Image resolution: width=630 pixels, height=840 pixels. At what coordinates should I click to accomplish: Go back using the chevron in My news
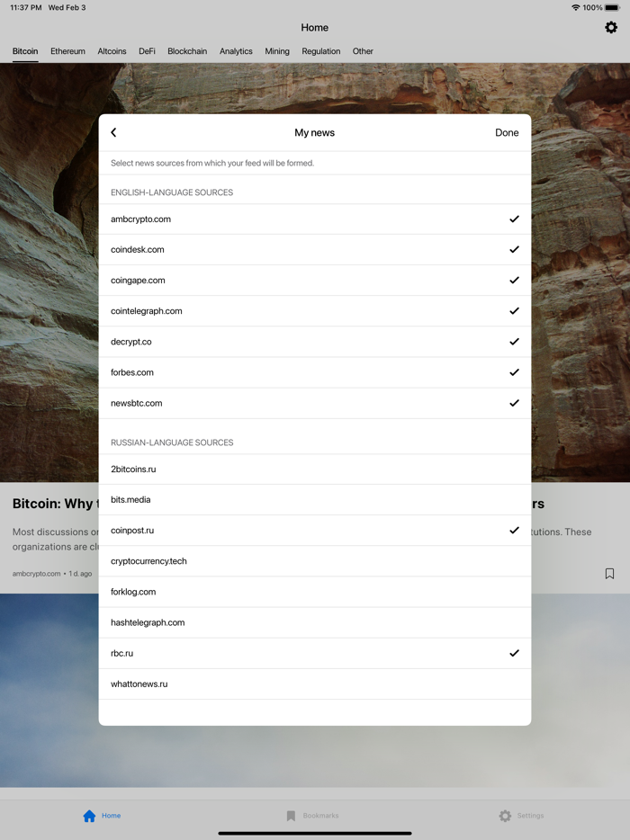pyautogui.click(x=113, y=132)
